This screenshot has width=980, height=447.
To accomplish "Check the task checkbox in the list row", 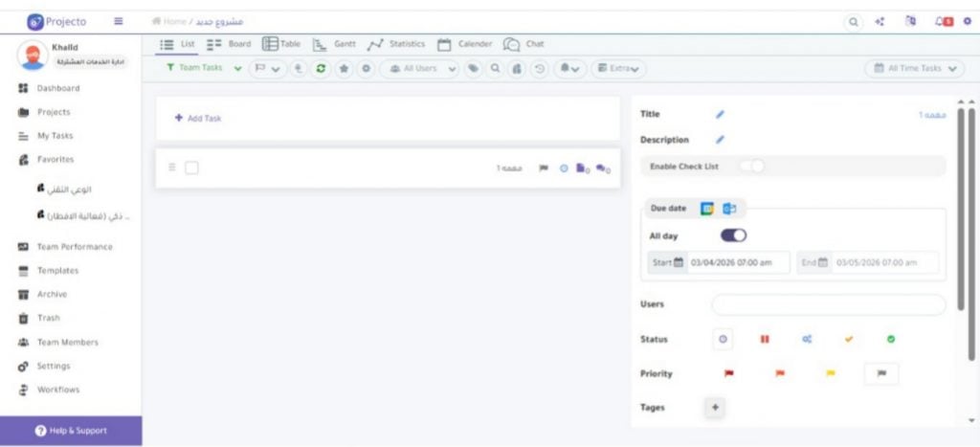I will [x=191, y=168].
